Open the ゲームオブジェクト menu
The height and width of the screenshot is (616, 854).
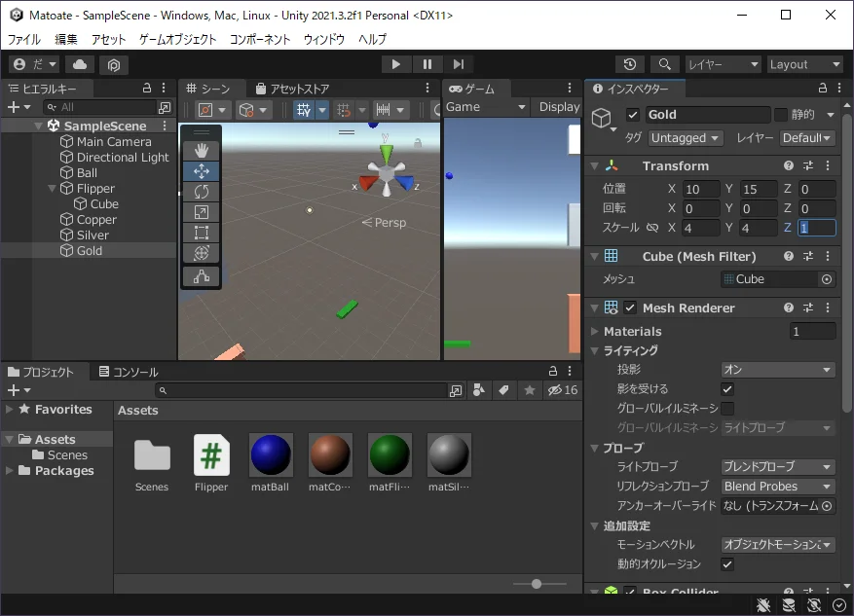pos(177,39)
